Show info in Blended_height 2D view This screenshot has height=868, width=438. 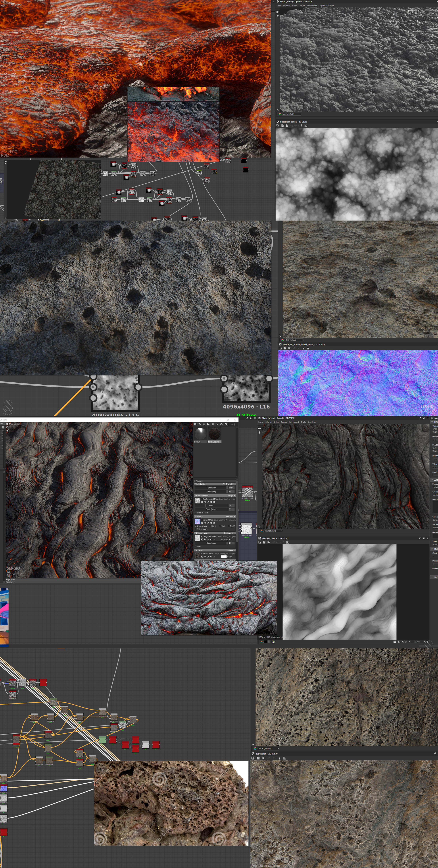point(283,542)
